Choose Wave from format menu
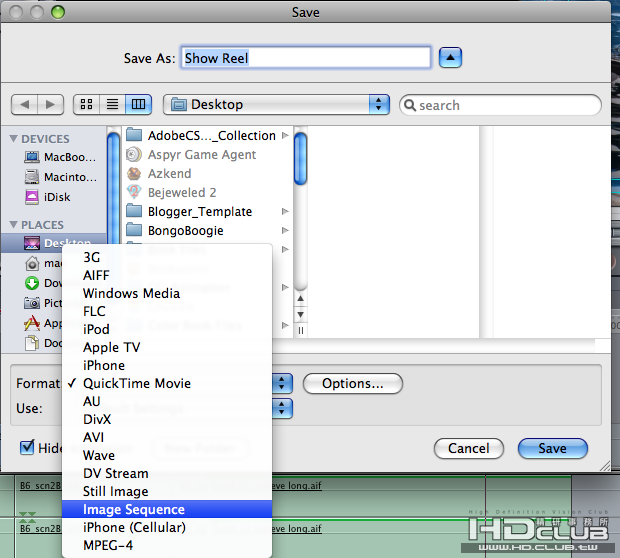Viewport: 620px width, 558px height. click(167, 455)
